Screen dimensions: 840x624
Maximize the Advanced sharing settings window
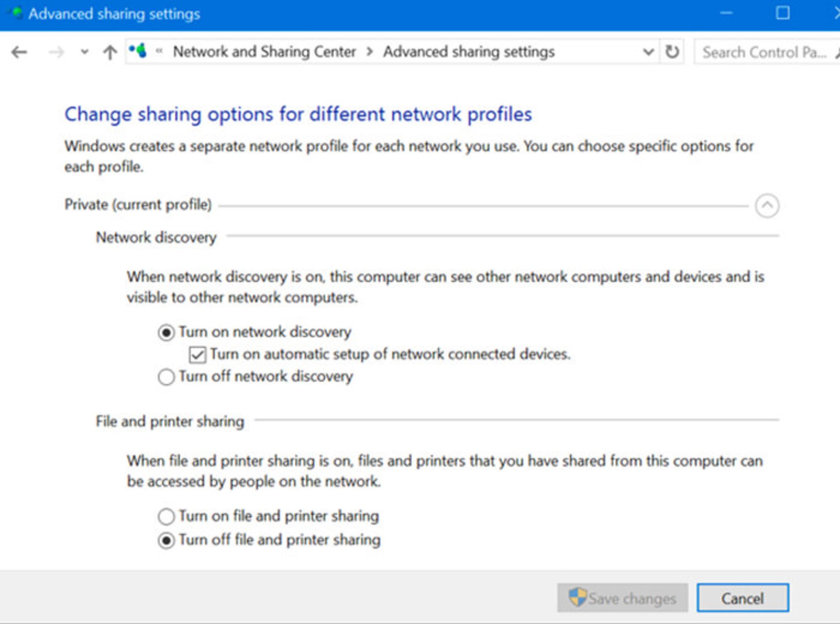[x=782, y=13]
